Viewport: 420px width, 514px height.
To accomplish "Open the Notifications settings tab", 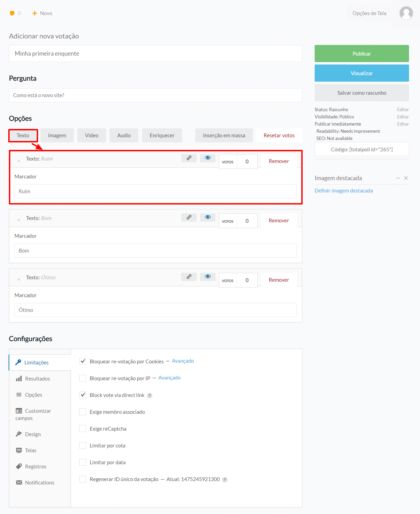I will (40, 482).
